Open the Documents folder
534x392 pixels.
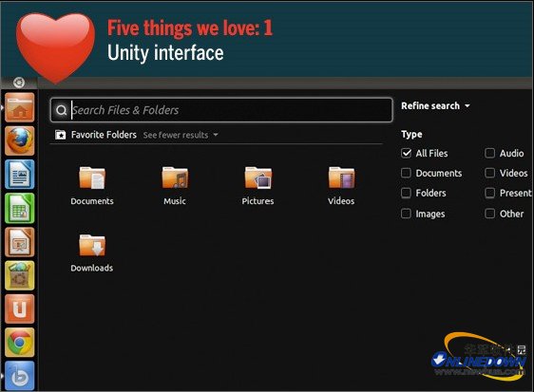92,186
